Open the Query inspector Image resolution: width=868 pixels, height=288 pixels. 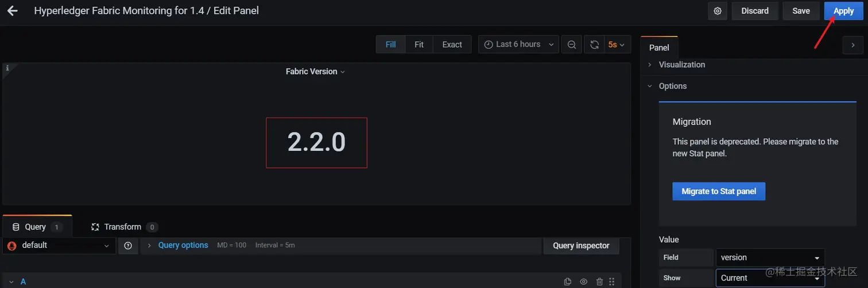(x=581, y=246)
